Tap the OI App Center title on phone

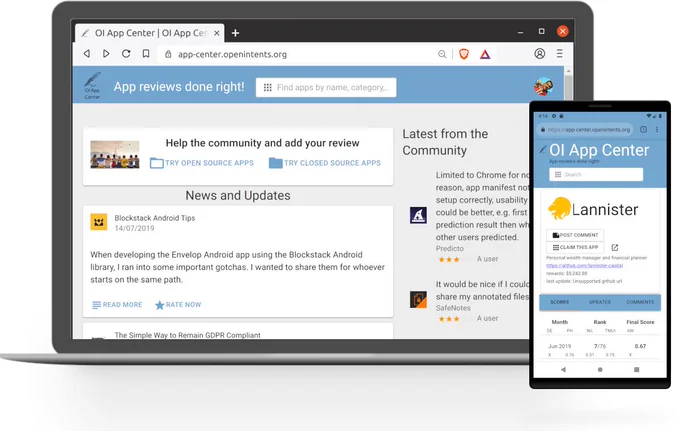tap(599, 150)
